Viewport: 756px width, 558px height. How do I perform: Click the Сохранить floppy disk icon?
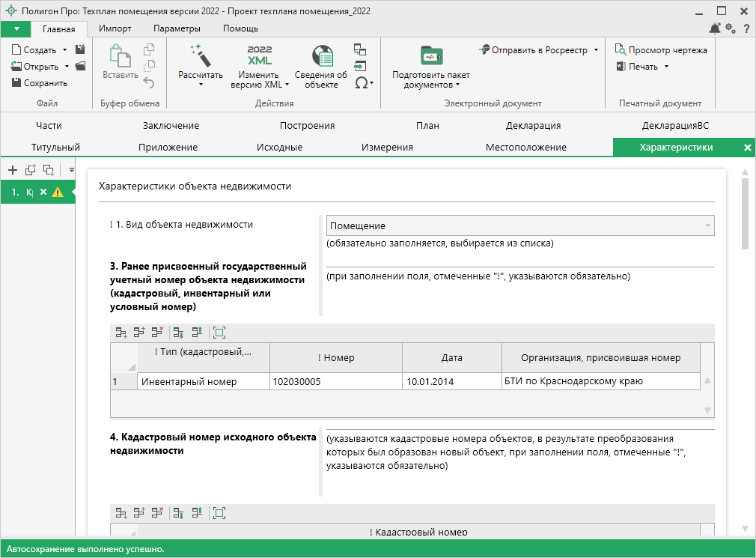[x=16, y=83]
